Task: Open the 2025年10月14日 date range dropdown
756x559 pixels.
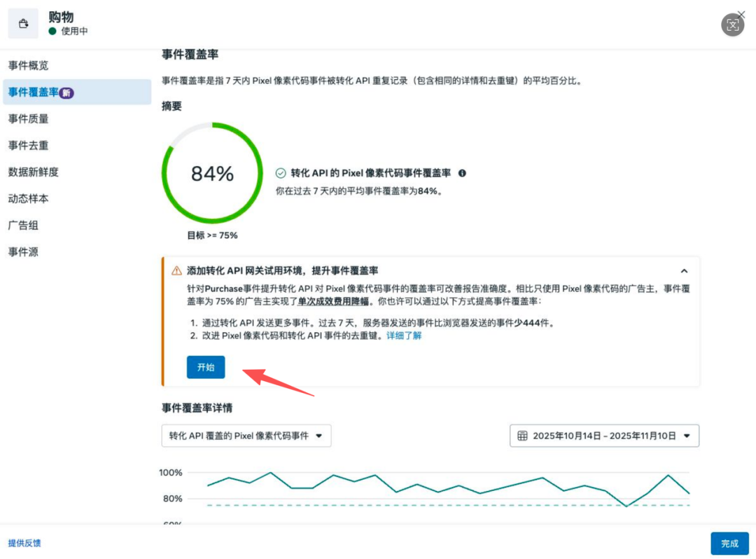Action: [604, 435]
